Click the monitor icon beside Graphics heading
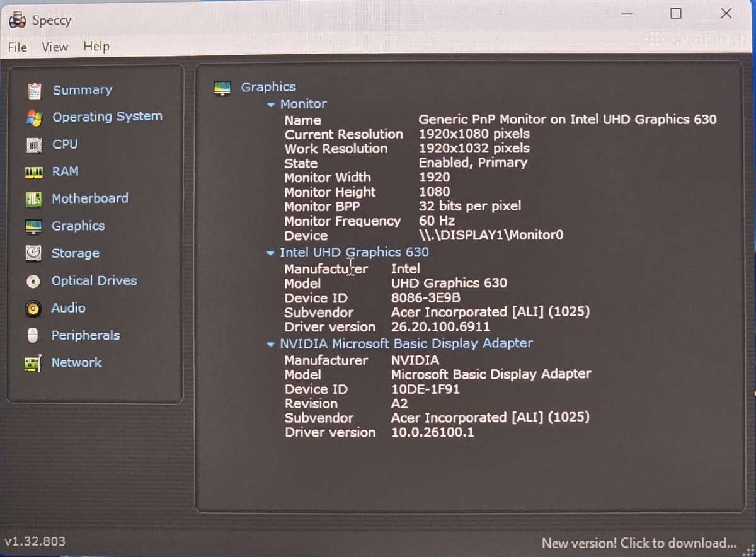 point(222,88)
